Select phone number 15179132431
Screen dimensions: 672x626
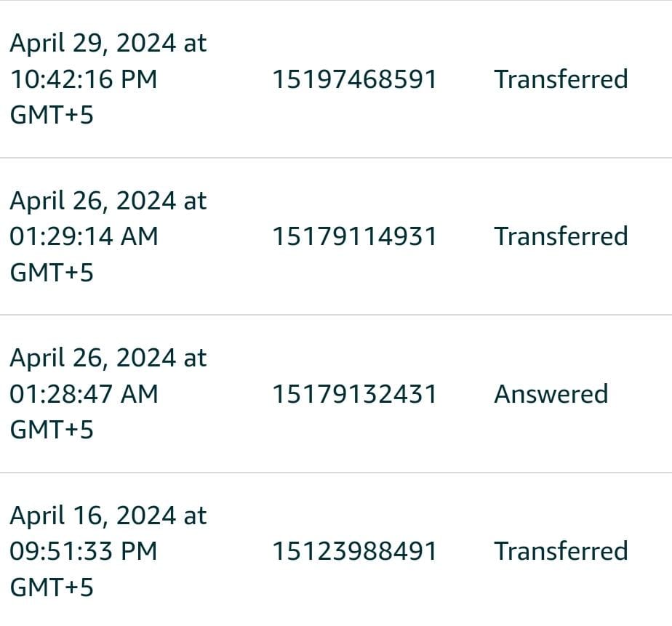coord(354,394)
